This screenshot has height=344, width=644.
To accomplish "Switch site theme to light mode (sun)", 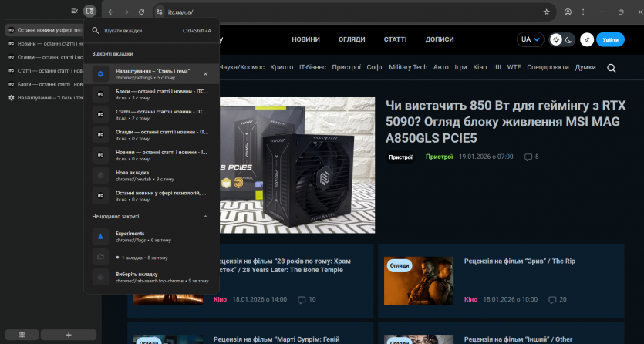I will 556,40.
